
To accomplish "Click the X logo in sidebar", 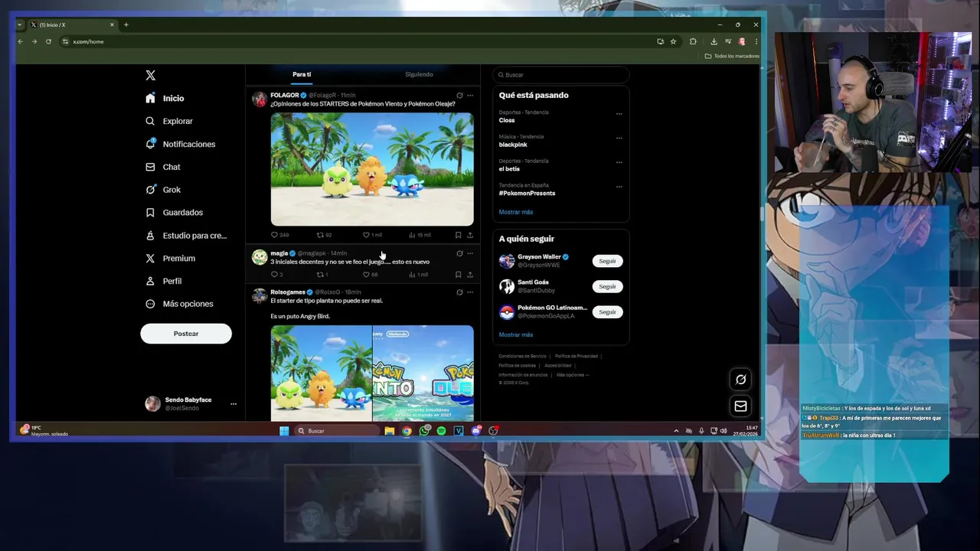I will coord(150,75).
